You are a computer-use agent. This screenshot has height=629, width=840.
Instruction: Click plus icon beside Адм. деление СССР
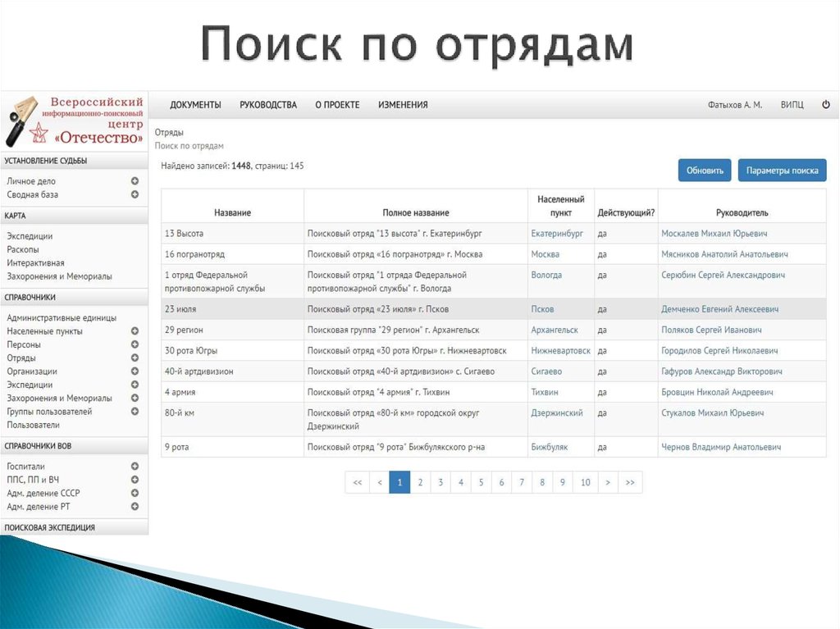tap(135, 493)
